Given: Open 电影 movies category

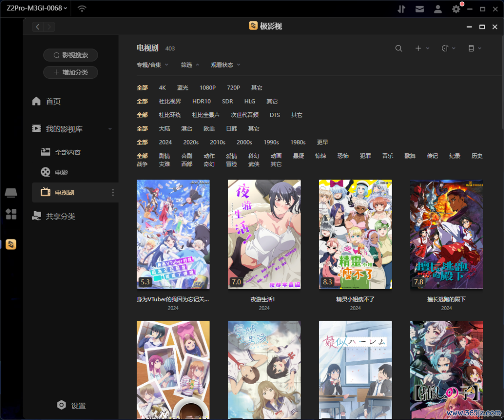Looking at the screenshot, I should 55,172.
